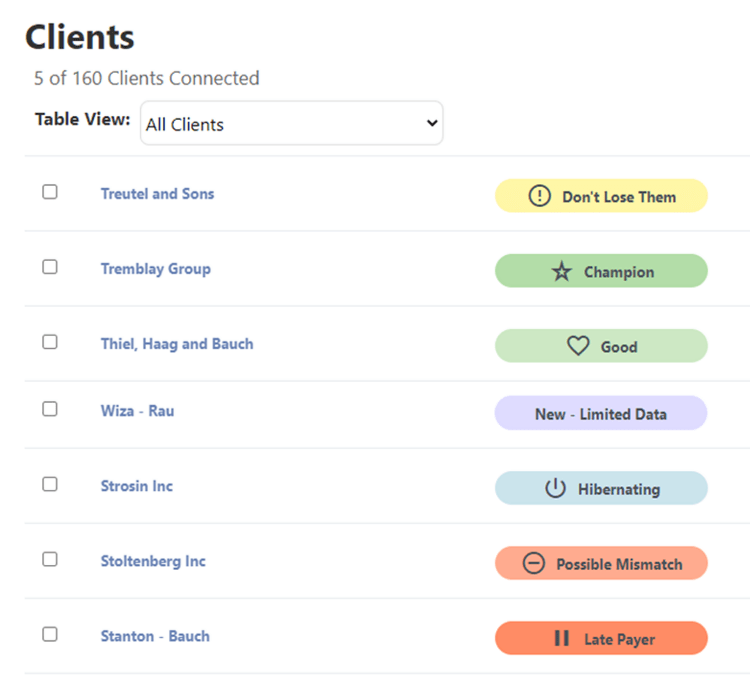
Task: Enable the checkbox beside Stanton - Bauch
Action: 50,634
